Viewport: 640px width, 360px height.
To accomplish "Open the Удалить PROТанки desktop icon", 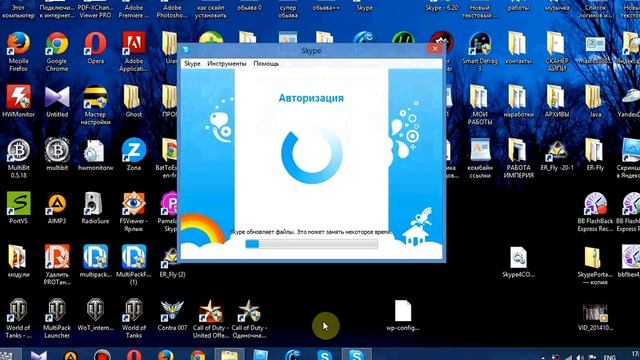I will (57, 265).
